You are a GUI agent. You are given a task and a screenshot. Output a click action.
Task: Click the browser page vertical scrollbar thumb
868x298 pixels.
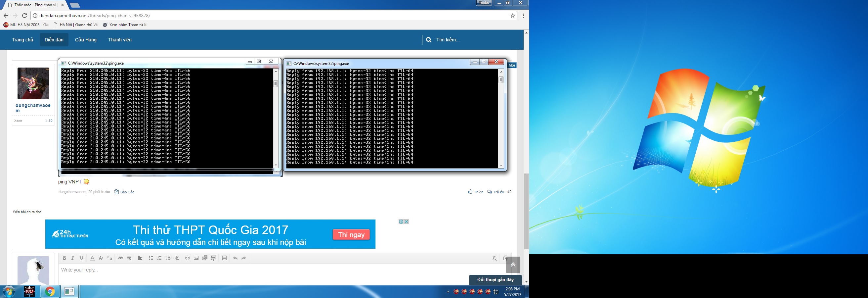tap(526, 211)
